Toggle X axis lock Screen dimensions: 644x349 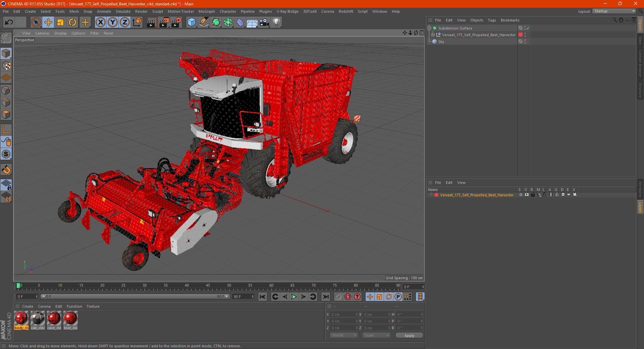point(100,22)
